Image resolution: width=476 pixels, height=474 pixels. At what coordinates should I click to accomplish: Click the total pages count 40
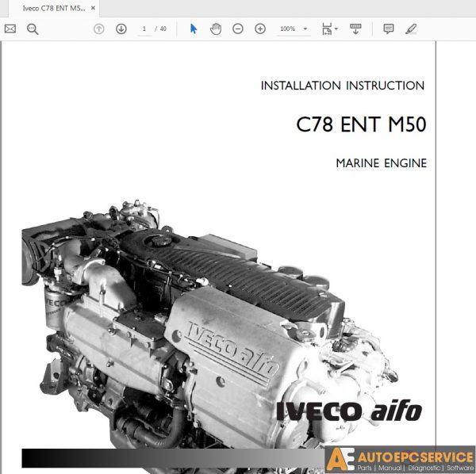[x=163, y=29]
